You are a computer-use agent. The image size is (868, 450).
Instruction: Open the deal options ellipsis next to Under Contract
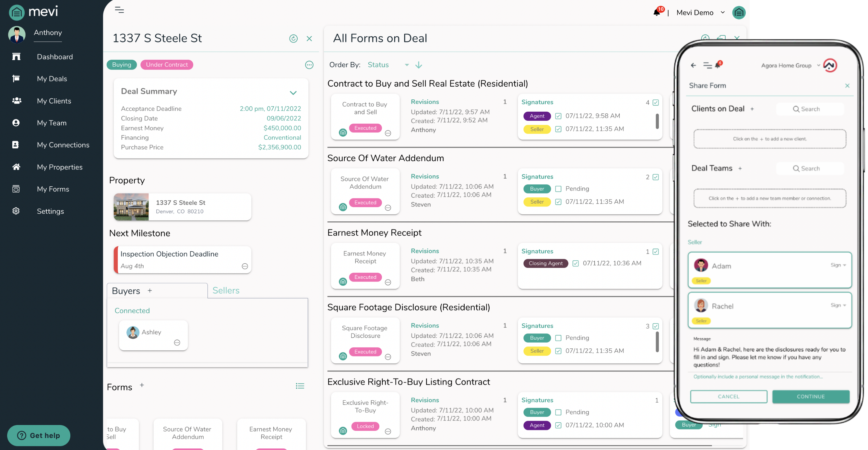click(x=309, y=65)
